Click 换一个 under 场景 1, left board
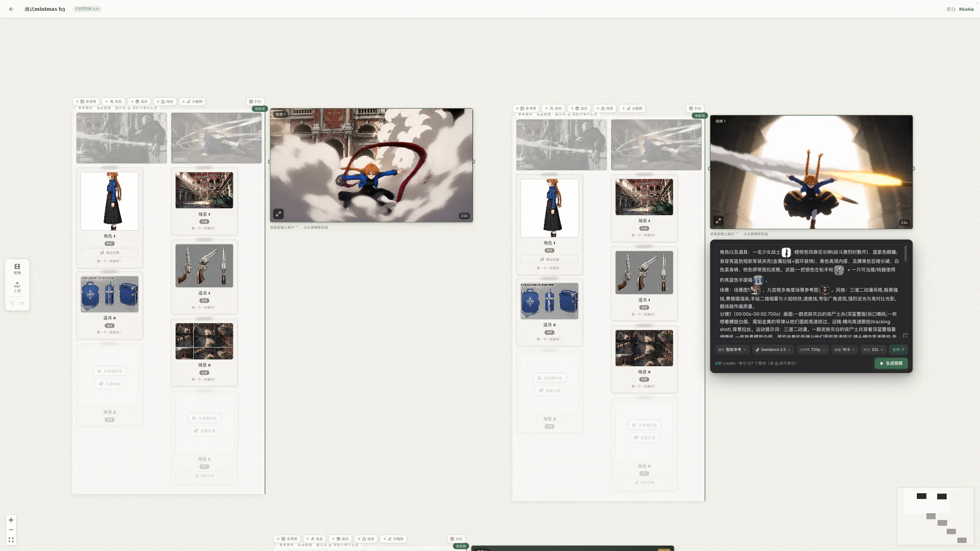980x551 pixels. (204, 228)
